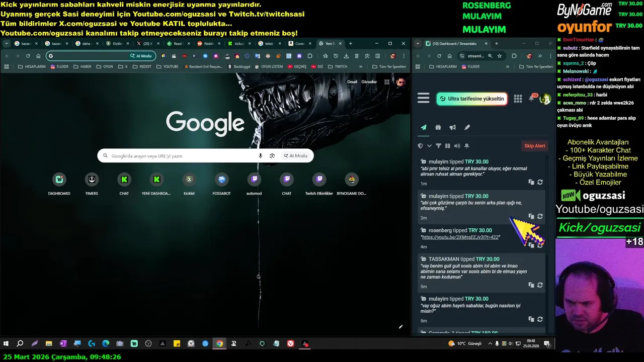644x362 pixels.
Task: Open the Gmail link
Action: tap(352, 82)
